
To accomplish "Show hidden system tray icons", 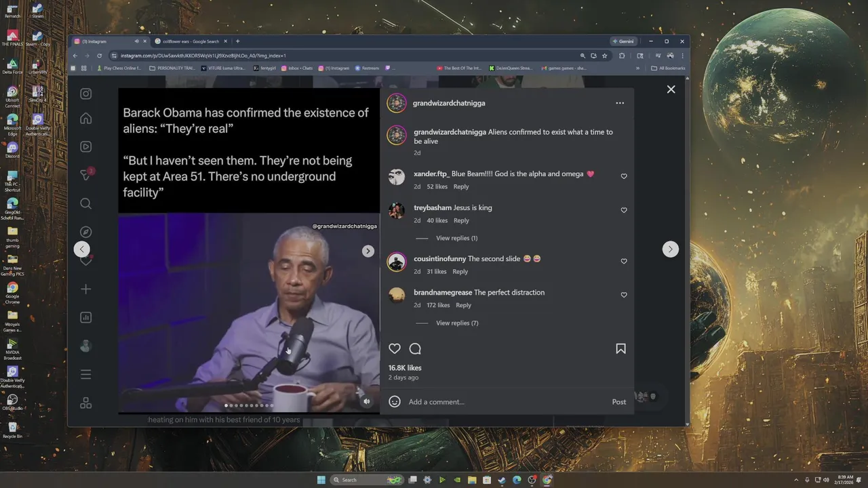I will pyautogui.click(x=797, y=480).
